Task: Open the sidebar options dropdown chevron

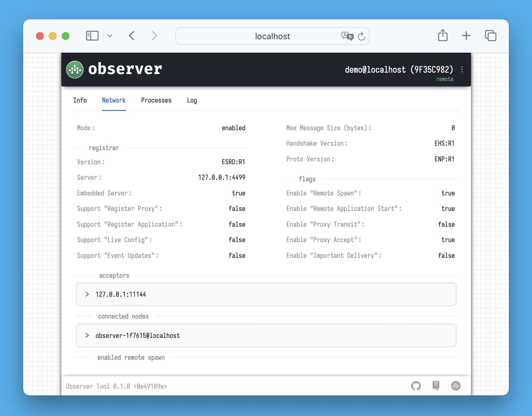Action: click(110, 36)
